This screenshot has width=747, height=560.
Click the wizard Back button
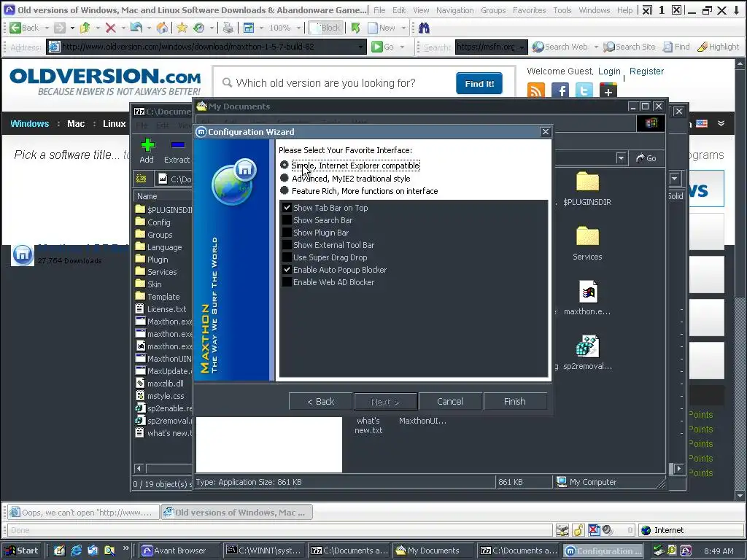pos(321,402)
